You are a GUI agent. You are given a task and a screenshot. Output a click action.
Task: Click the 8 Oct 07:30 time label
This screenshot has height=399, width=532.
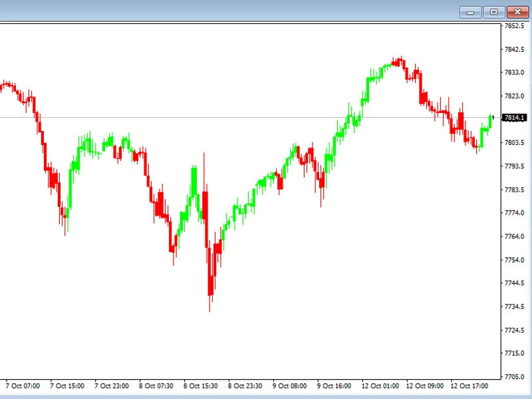[156, 386]
